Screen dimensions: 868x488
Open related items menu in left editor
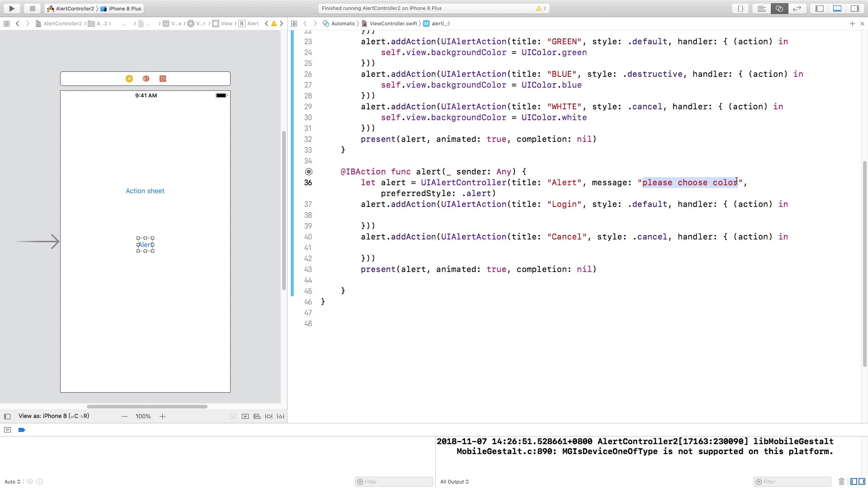(6, 23)
